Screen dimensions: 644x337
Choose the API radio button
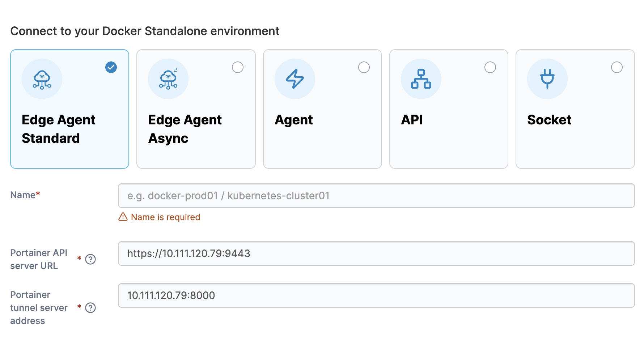tap(490, 67)
